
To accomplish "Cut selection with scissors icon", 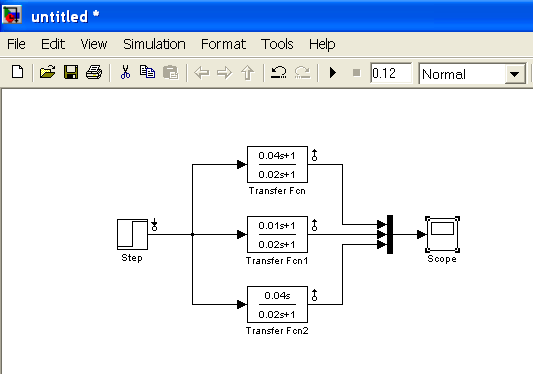I will pyautogui.click(x=125, y=72).
